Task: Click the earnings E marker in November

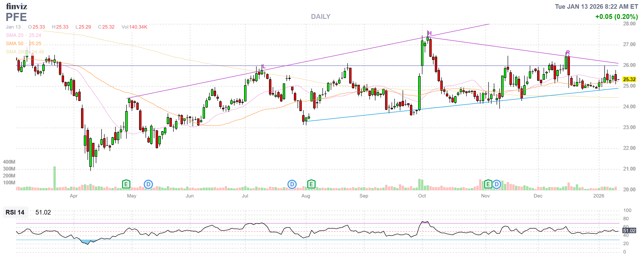Action: 488,185
